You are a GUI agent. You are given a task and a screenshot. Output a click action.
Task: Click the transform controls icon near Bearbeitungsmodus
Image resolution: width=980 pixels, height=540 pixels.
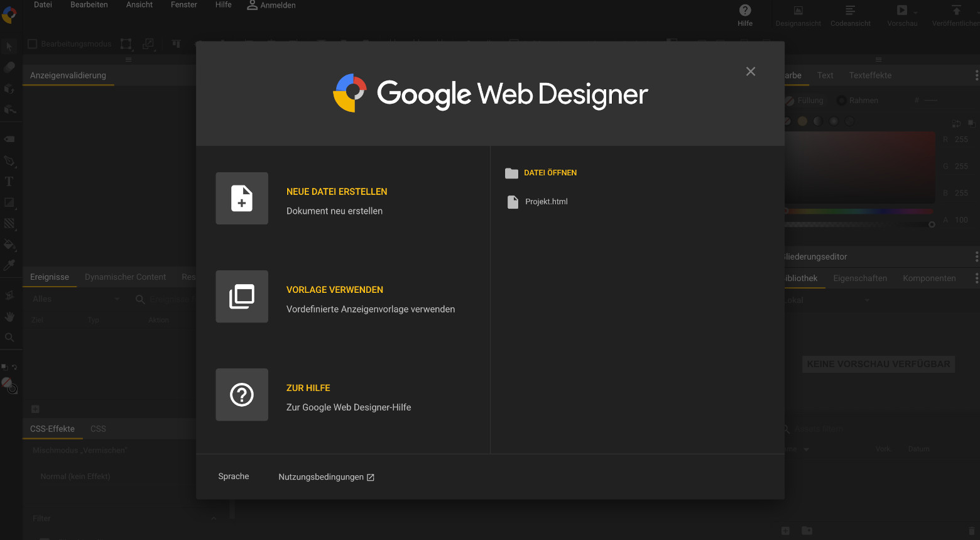[x=126, y=44]
